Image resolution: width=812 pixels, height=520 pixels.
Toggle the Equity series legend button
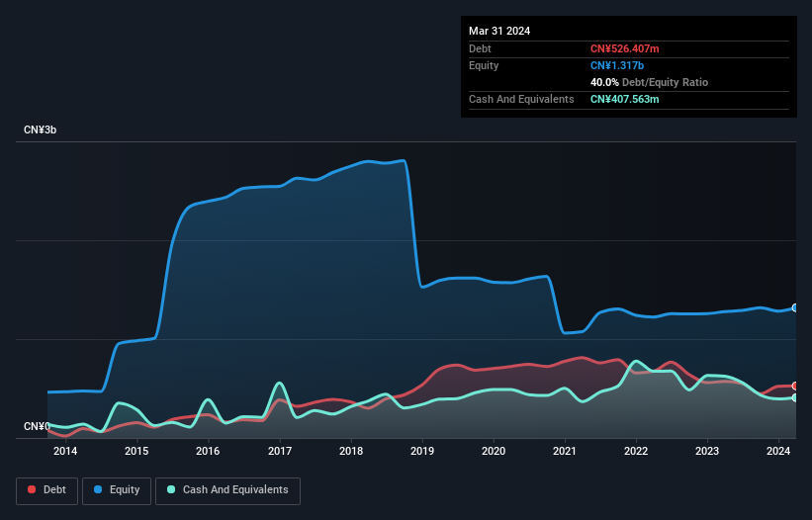point(117,490)
